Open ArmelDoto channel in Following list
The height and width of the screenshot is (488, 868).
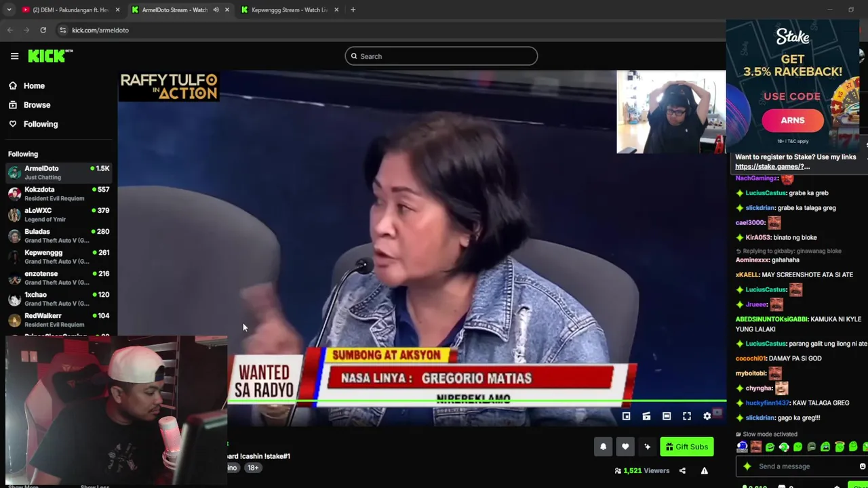point(59,172)
